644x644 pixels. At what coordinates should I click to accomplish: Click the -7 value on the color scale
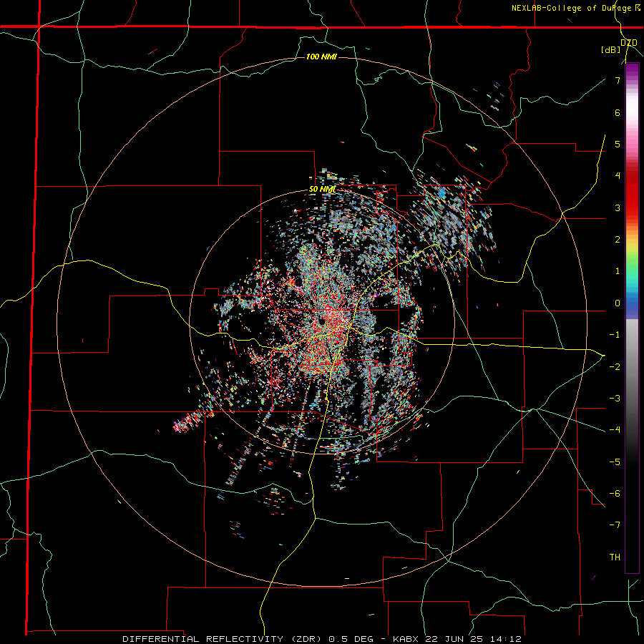coord(615,525)
